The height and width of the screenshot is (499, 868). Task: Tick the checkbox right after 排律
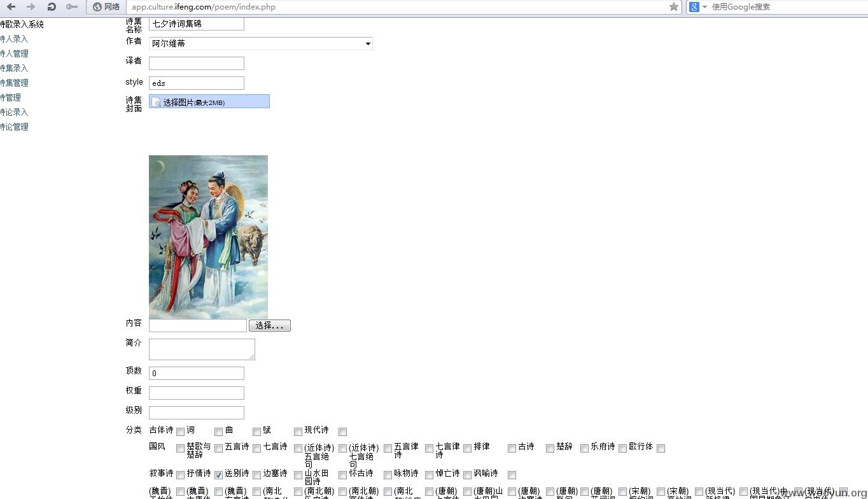[x=512, y=448]
